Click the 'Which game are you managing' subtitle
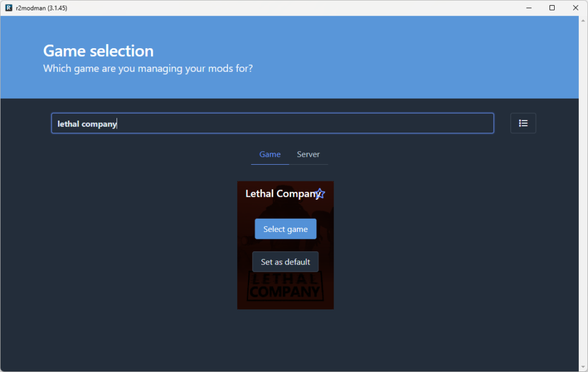The height and width of the screenshot is (372, 588). (x=148, y=69)
